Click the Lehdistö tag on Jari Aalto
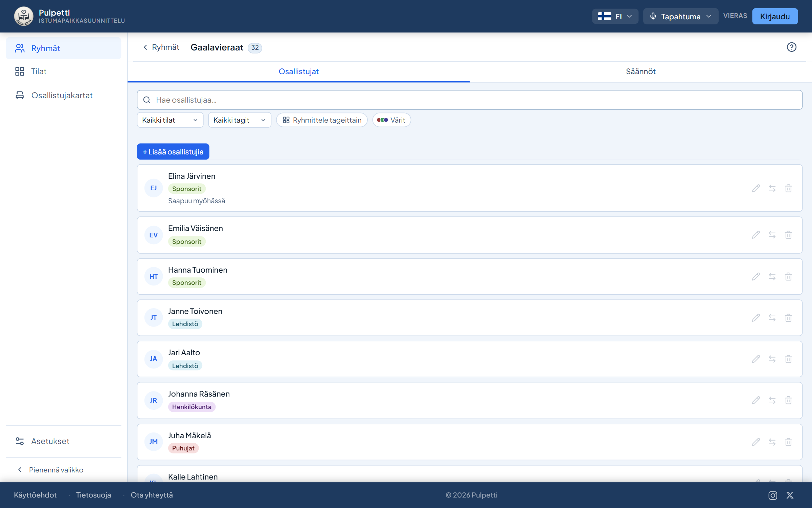 tap(185, 366)
